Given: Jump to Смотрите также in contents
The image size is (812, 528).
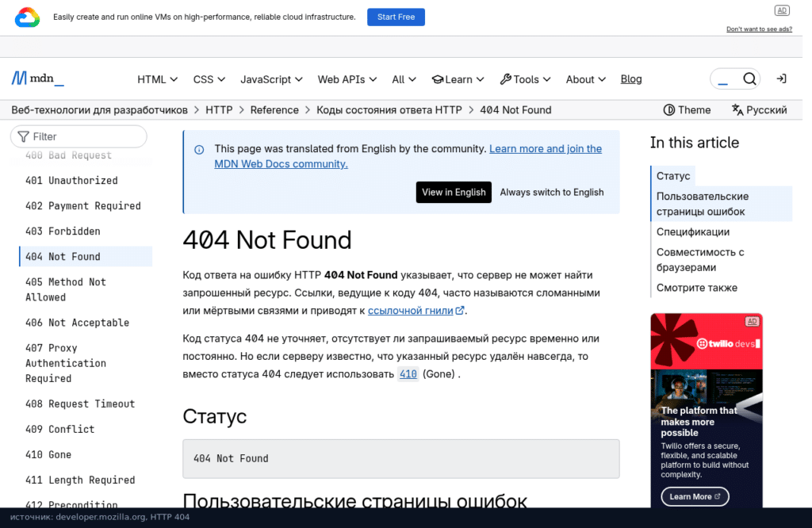Looking at the screenshot, I should click(696, 288).
